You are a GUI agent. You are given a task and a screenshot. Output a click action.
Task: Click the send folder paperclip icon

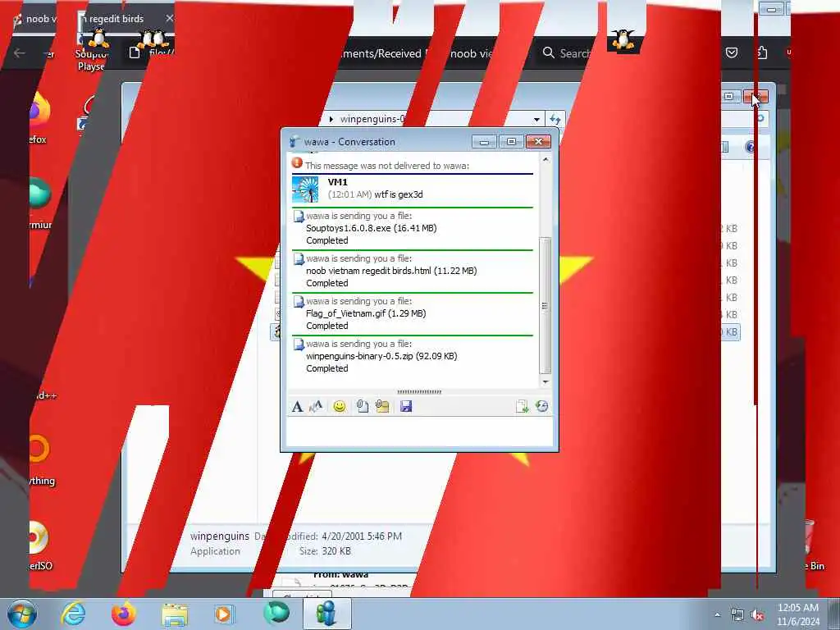(382, 407)
